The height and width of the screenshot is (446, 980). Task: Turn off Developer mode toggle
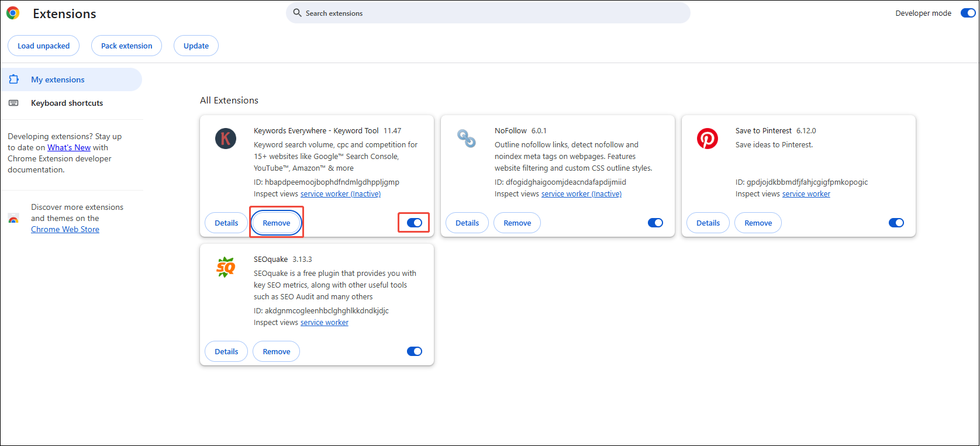click(x=968, y=13)
